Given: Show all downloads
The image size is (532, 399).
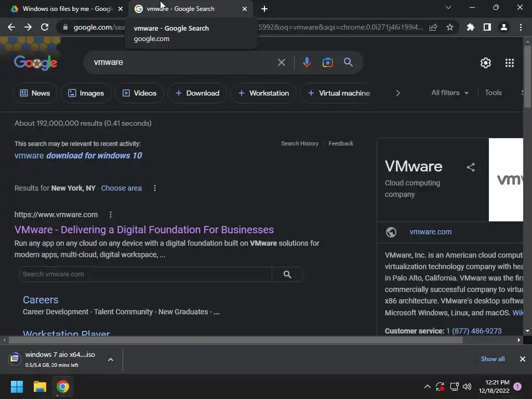Looking at the screenshot, I should (x=493, y=359).
